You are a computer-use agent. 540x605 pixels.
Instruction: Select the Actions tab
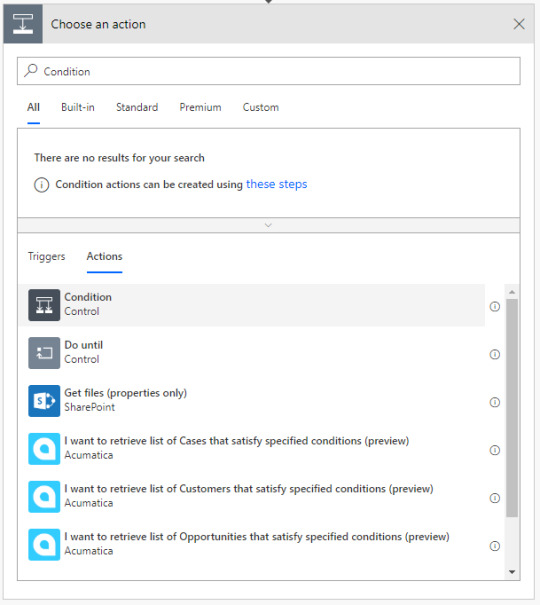point(105,257)
